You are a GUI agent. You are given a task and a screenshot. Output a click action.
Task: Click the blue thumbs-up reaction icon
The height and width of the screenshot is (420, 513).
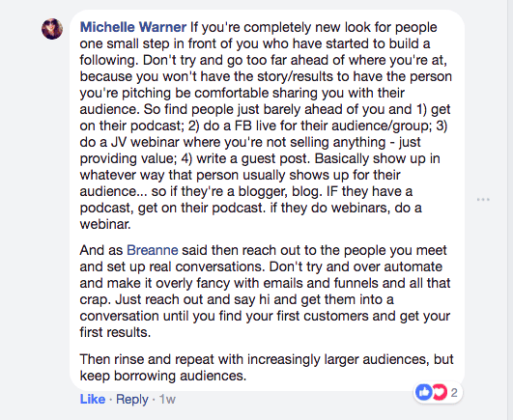tap(424, 392)
